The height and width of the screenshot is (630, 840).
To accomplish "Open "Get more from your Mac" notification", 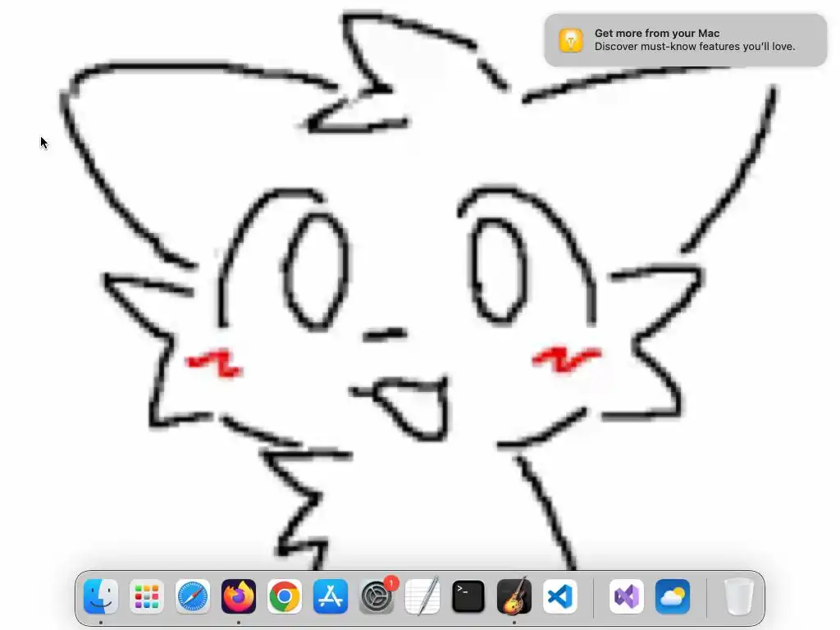I will pyautogui.click(x=686, y=40).
